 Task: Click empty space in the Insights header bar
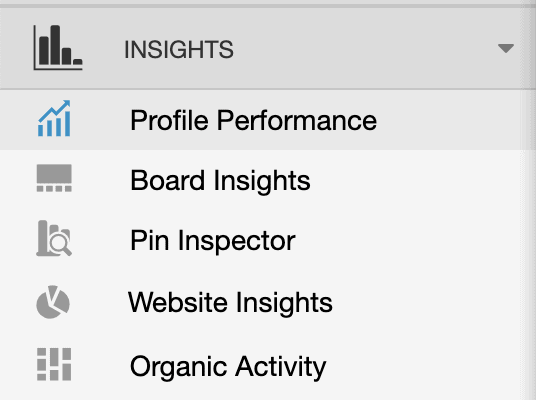click(359, 49)
